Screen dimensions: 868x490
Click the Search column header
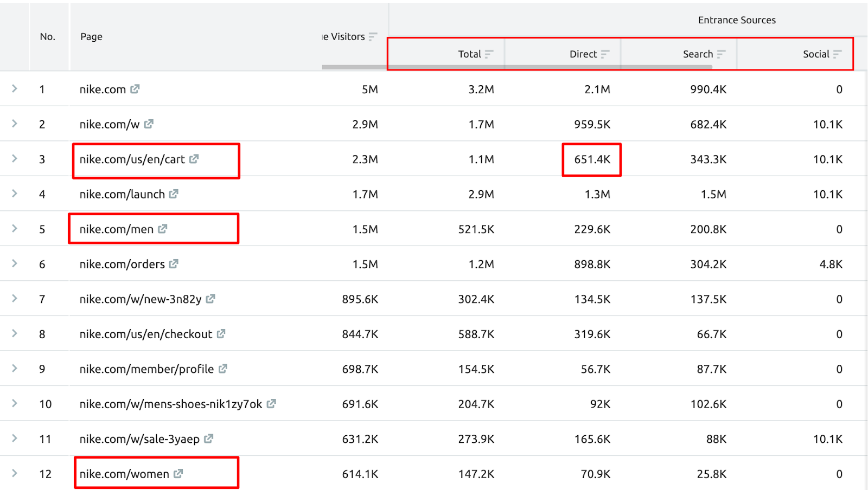(698, 54)
